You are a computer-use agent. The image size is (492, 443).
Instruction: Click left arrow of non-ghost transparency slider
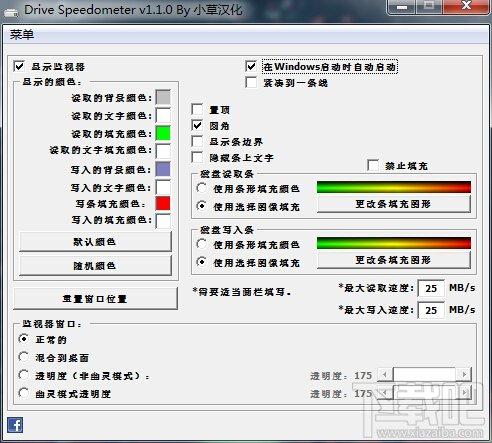point(385,375)
